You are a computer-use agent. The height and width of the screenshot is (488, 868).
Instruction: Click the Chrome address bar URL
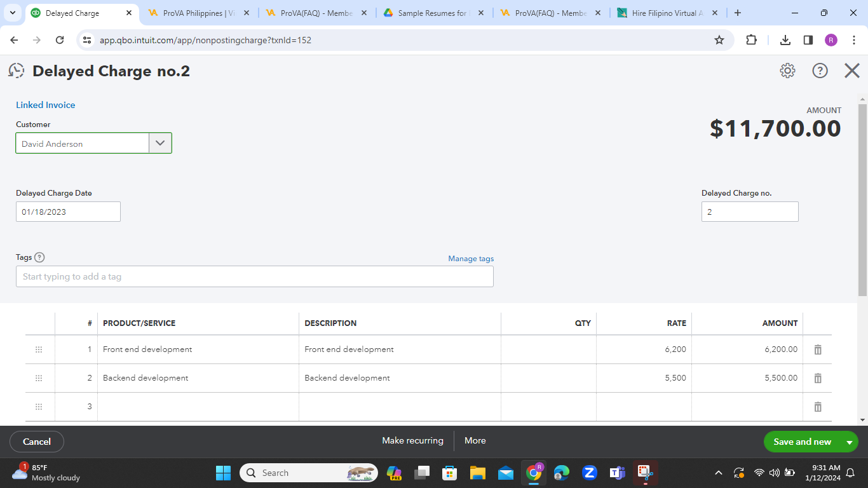point(205,40)
